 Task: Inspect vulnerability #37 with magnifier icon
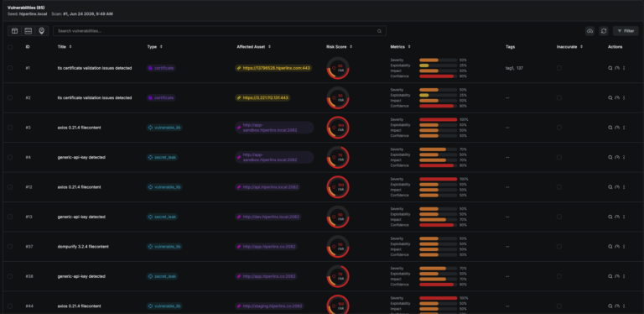pos(610,247)
